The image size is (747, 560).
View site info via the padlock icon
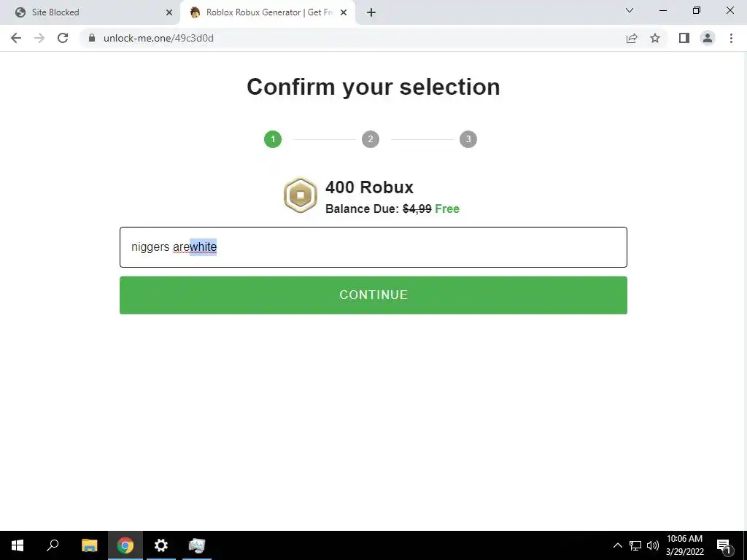click(x=92, y=38)
